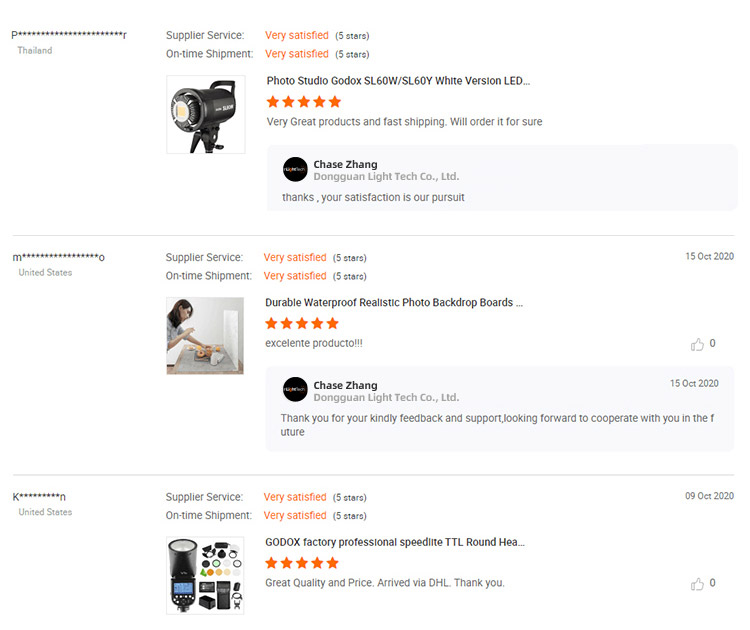
Task: Click Chase Zhang avatar in first reply
Action: pyautogui.click(x=295, y=170)
